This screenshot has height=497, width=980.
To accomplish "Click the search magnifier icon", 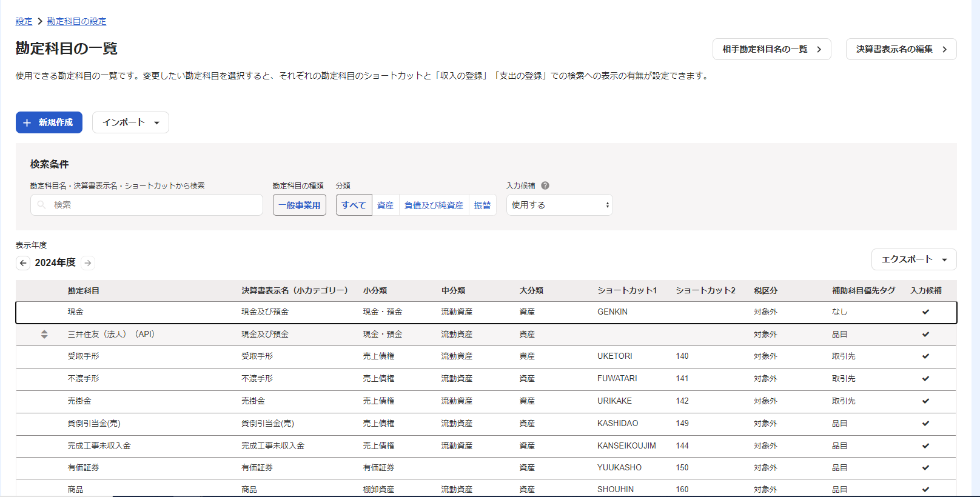I will coord(41,205).
